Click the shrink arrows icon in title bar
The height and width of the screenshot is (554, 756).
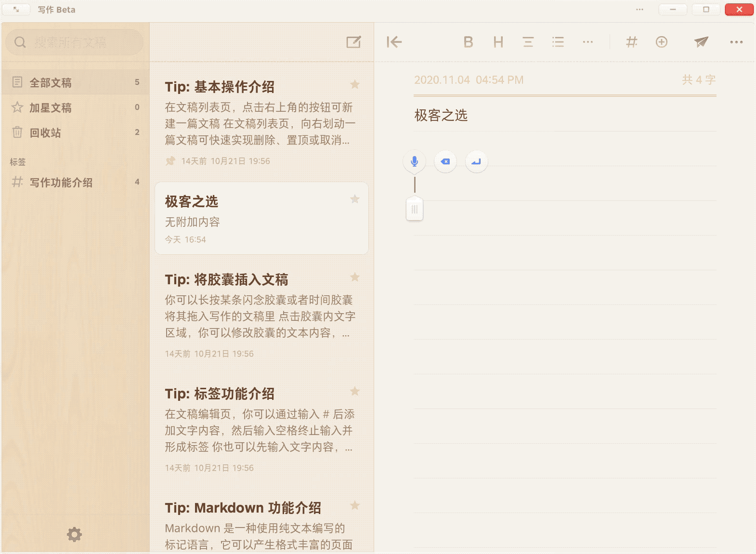tap(16, 9)
